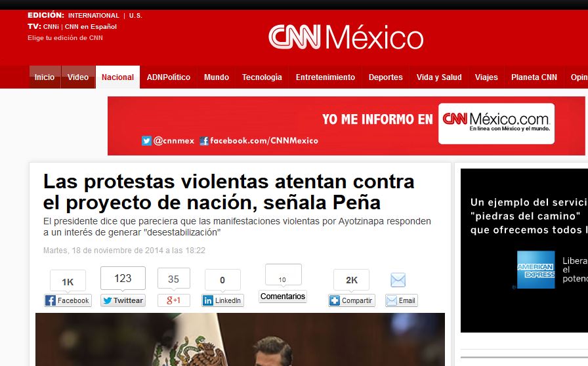Image resolution: width=588 pixels, height=366 pixels.
Task: Open facebook.com/CNNMexico link in banner
Action: tap(259, 140)
